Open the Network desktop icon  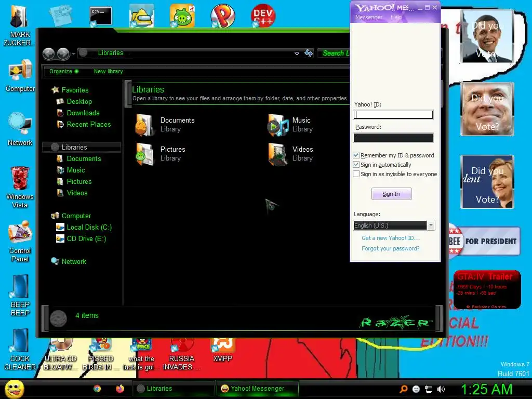[x=20, y=129]
